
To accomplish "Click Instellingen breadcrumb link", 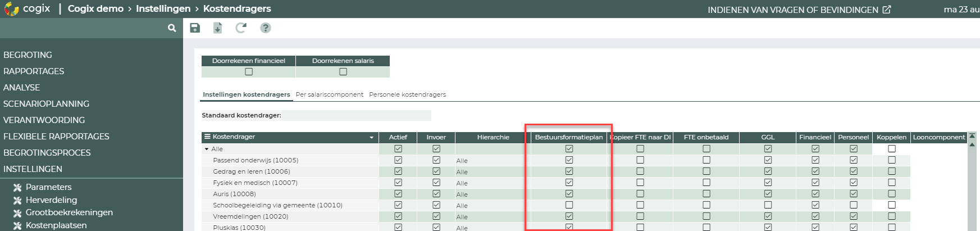I will 163,9.
